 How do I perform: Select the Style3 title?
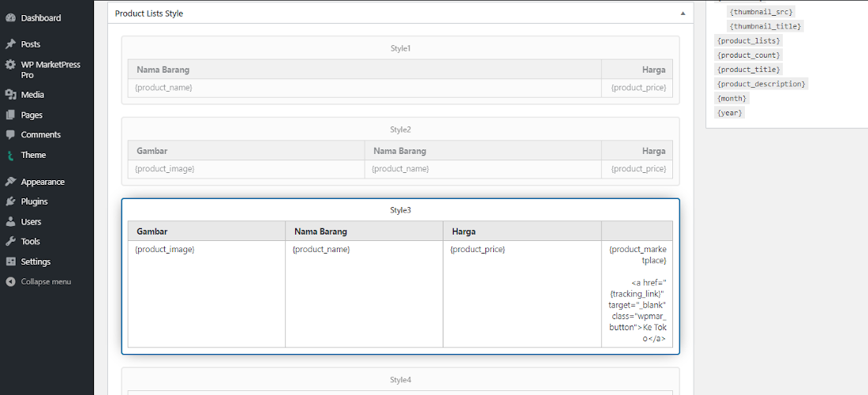tap(400, 210)
